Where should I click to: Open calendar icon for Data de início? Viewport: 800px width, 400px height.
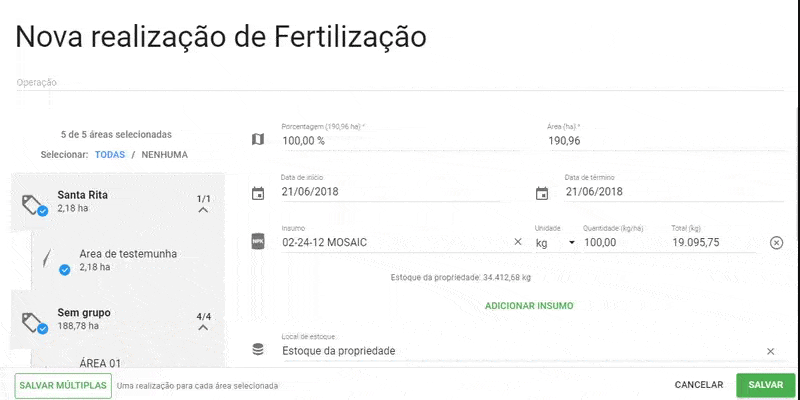(258, 193)
